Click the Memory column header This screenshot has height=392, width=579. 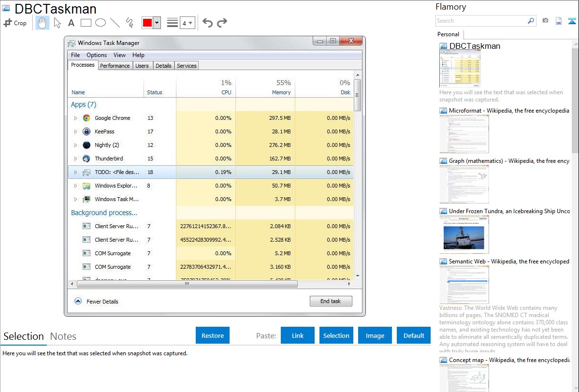click(265, 87)
